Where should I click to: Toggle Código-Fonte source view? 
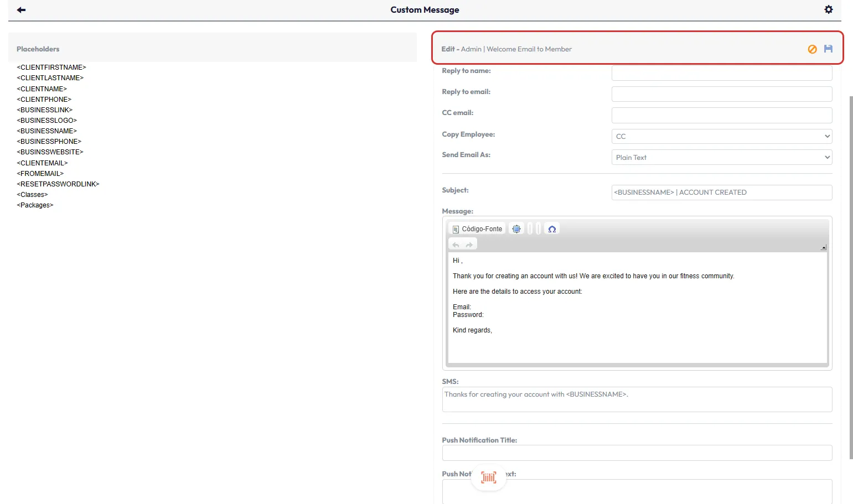477,229
